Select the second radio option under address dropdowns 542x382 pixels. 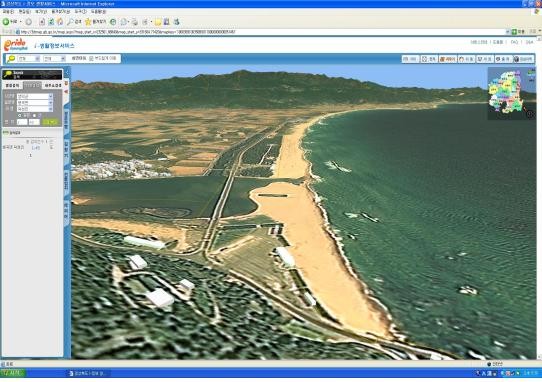coord(34,115)
